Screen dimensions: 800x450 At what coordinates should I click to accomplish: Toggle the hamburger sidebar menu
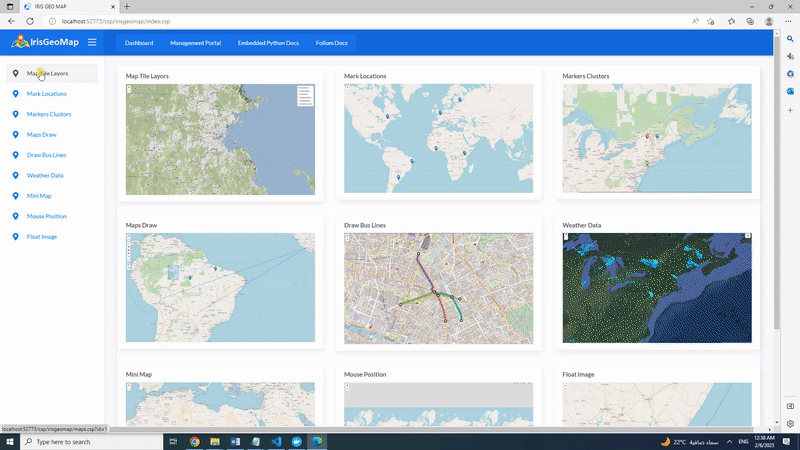point(92,42)
